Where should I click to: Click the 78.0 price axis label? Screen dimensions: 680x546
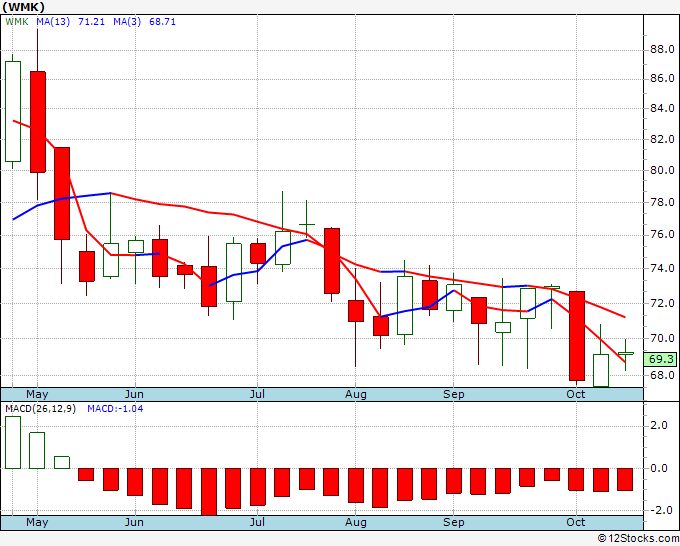[x=662, y=203]
